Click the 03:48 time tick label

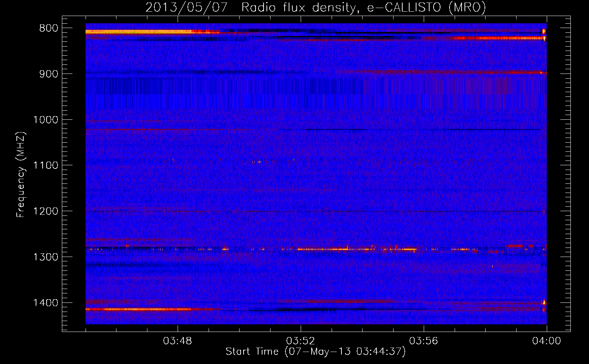point(178,341)
